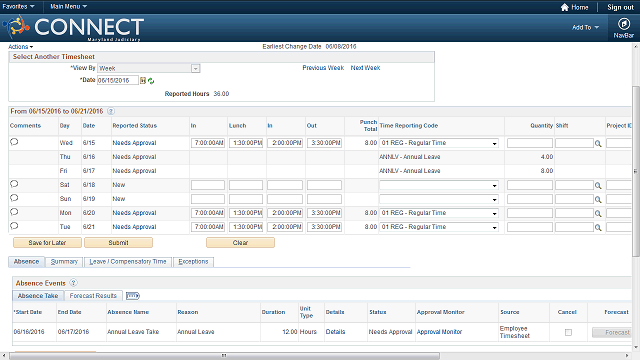
Task: Click the Lunch field for Mon 6/20
Action: pyautogui.click(x=246, y=213)
